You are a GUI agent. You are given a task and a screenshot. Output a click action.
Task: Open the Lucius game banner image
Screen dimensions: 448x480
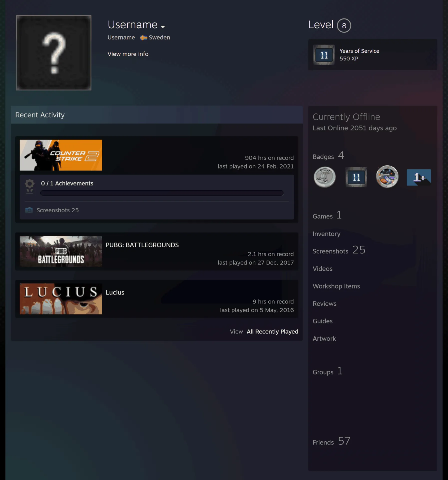pos(61,299)
